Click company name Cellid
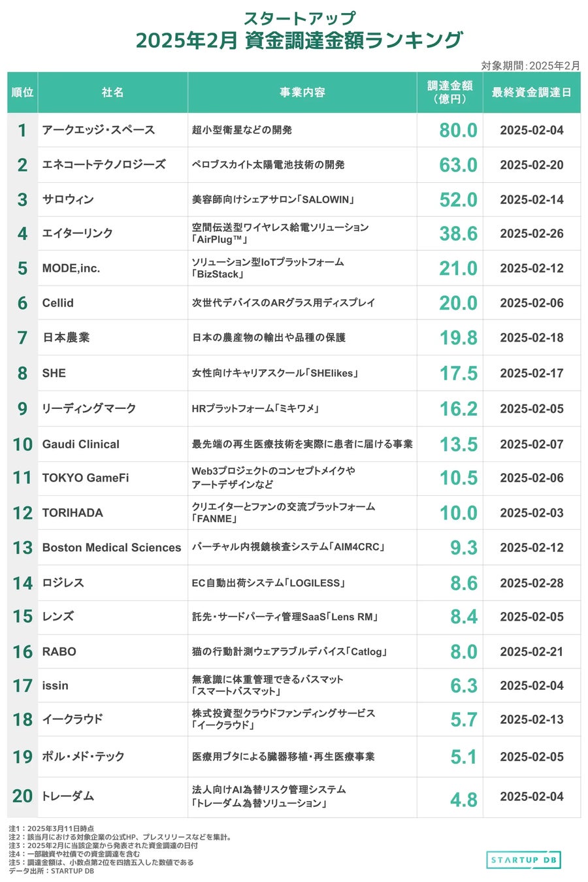The width and height of the screenshot is (588, 882). click(x=58, y=303)
